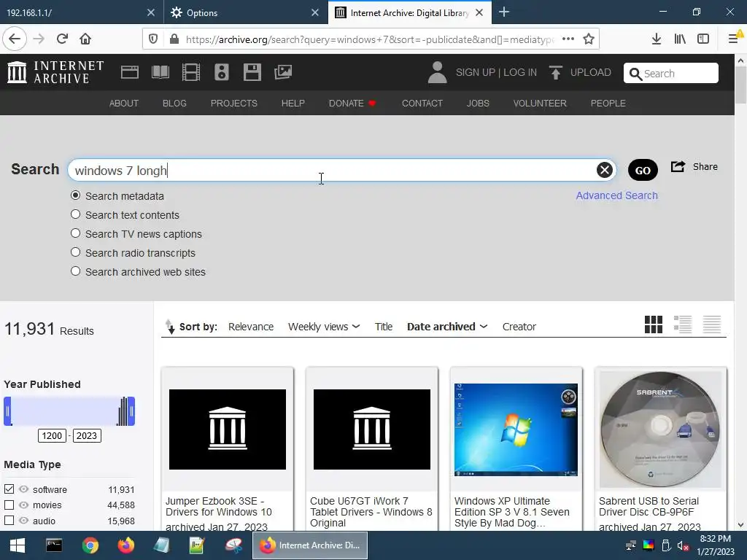Viewport: 747px width, 560px height.
Task: Open the Texts book icon
Action: point(160,72)
